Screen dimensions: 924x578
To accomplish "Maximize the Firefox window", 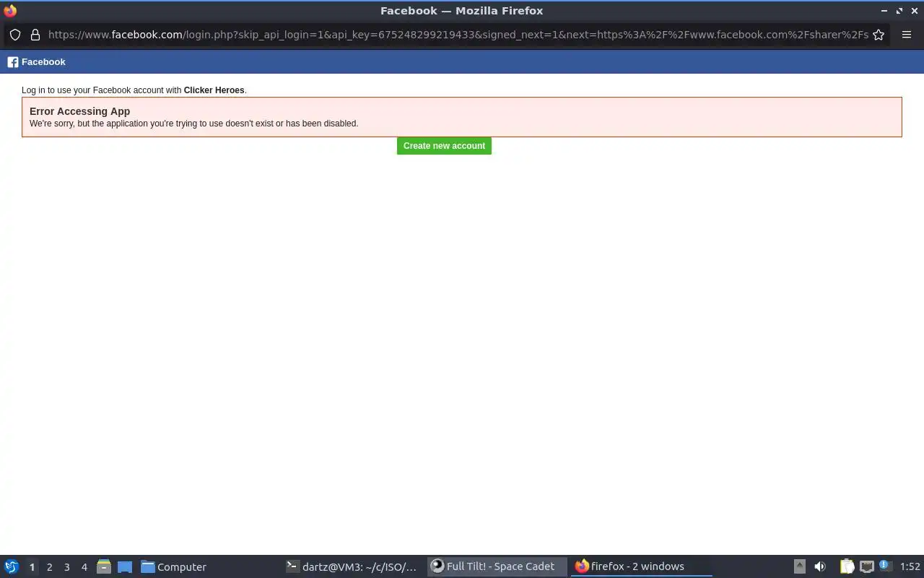I will 899,11.
